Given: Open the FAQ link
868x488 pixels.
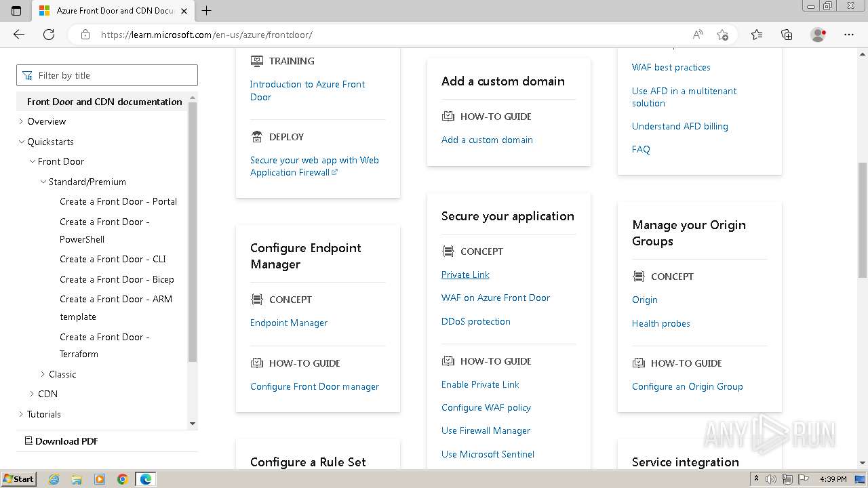Looking at the screenshot, I should pyautogui.click(x=641, y=149).
